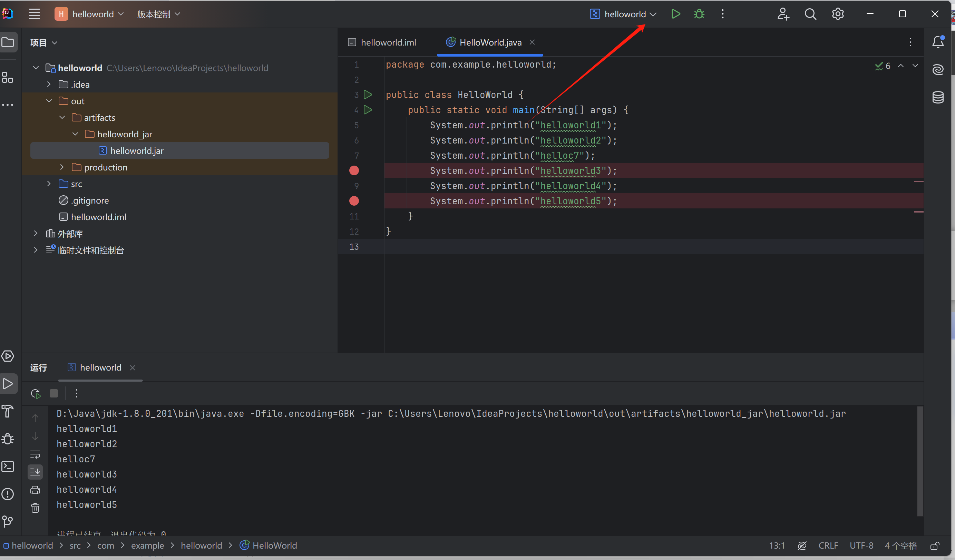Screen dimensions: 955x560
Task: Open the Structure tool window icon
Action: pos(8,77)
